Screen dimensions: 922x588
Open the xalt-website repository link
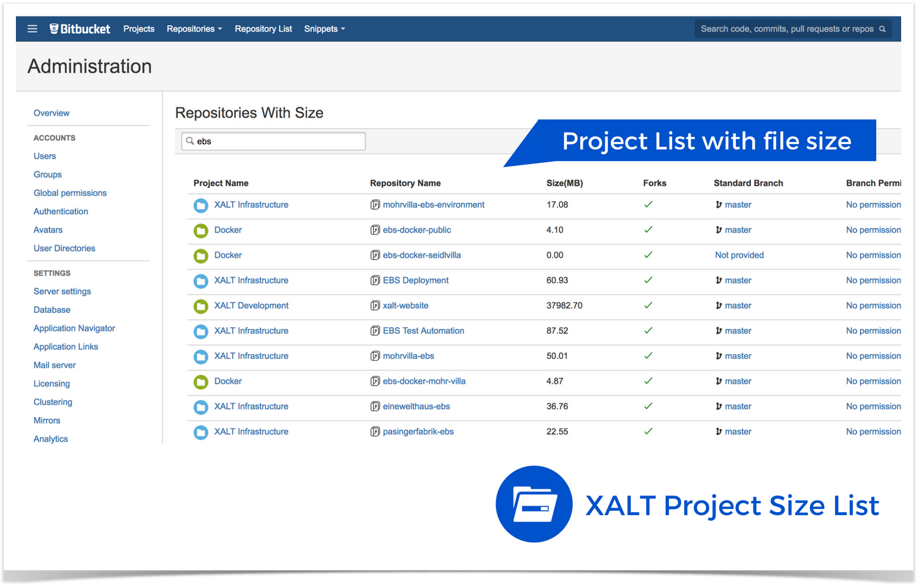[x=406, y=305]
